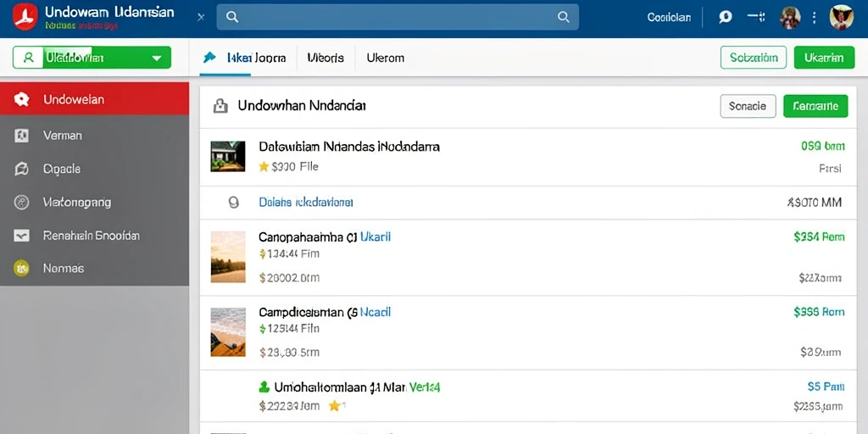
Task: Select Verman in the sidebar
Action: coord(95,136)
